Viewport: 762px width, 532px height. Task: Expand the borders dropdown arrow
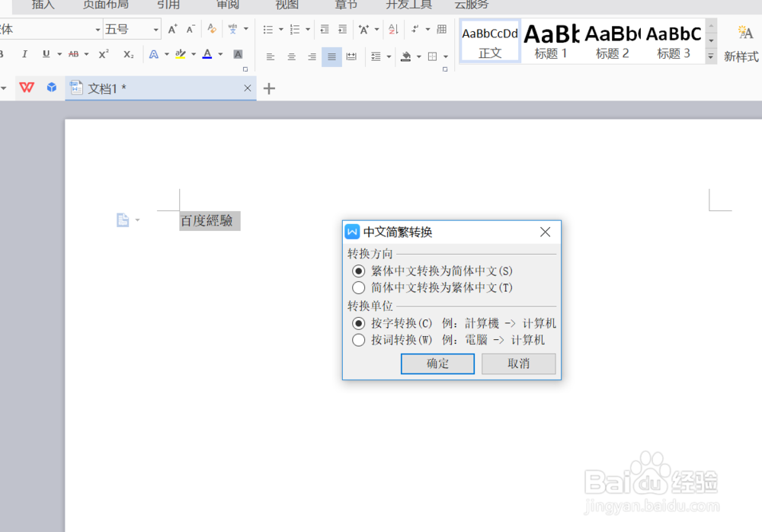pyautogui.click(x=446, y=57)
